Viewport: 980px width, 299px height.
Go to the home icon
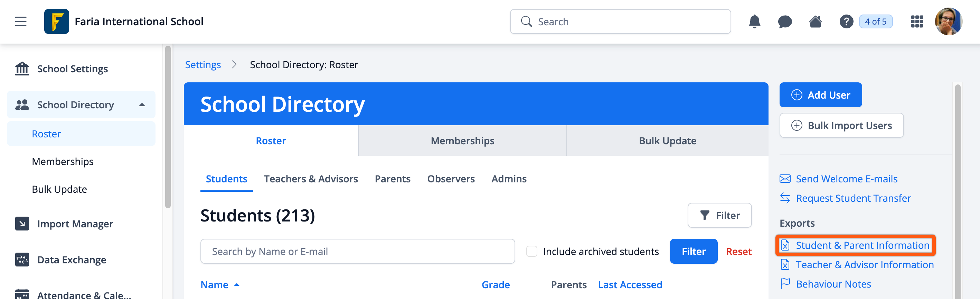click(x=815, y=21)
